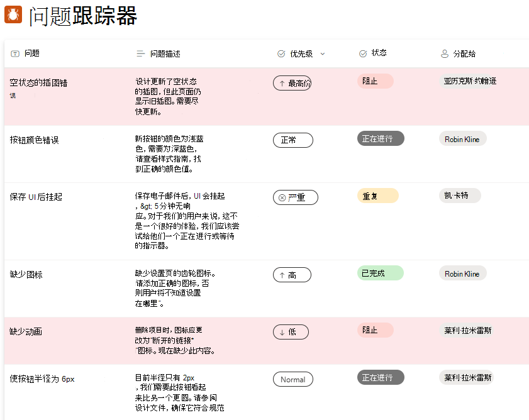
Task: Click the 凯·卡特 assignee chip
Action: click(x=460, y=196)
